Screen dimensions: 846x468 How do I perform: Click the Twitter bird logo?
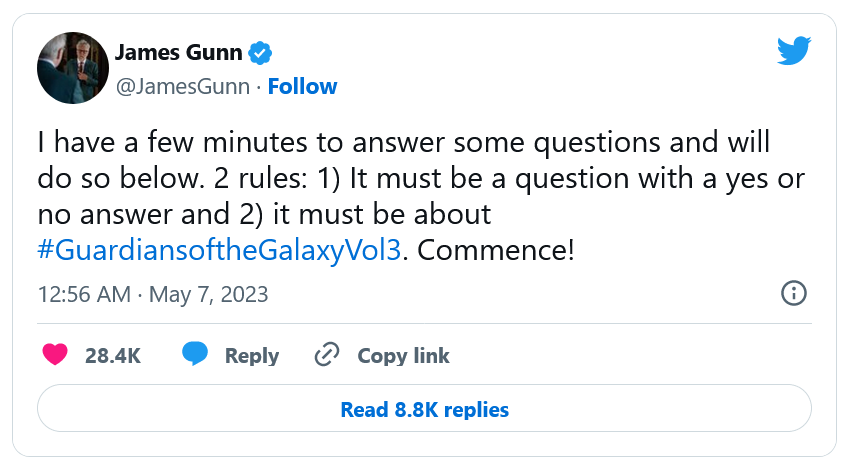[x=796, y=52]
